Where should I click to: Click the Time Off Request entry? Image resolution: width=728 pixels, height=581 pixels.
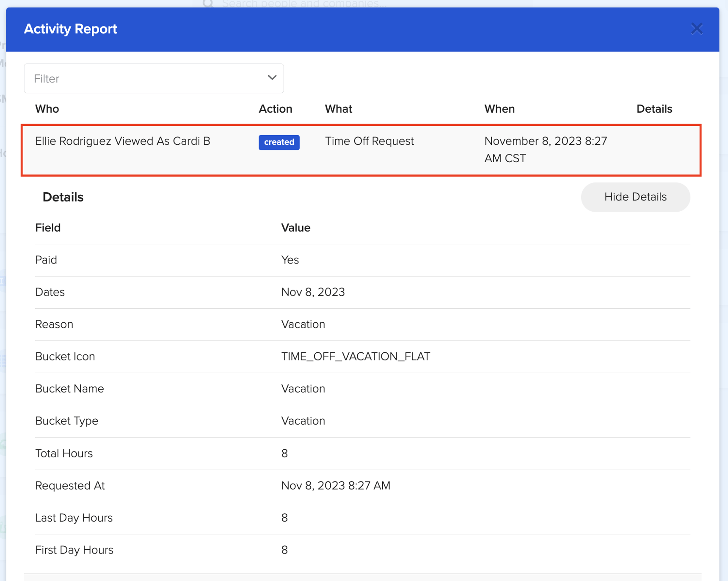tap(369, 141)
